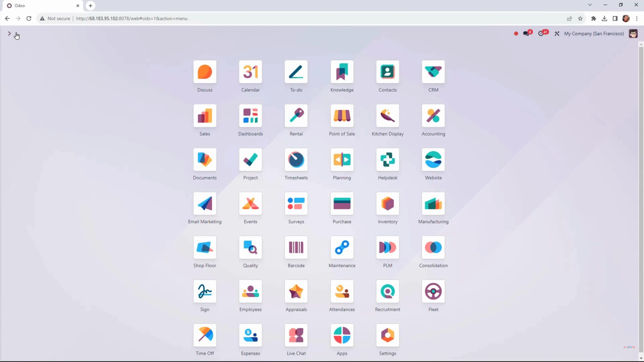Launch the Appraisals app
644x362 pixels.
click(296, 291)
